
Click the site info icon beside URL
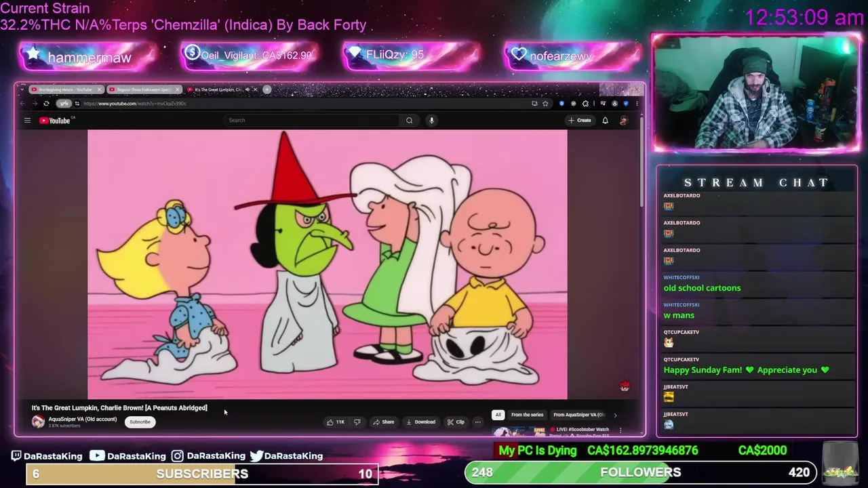tap(77, 104)
